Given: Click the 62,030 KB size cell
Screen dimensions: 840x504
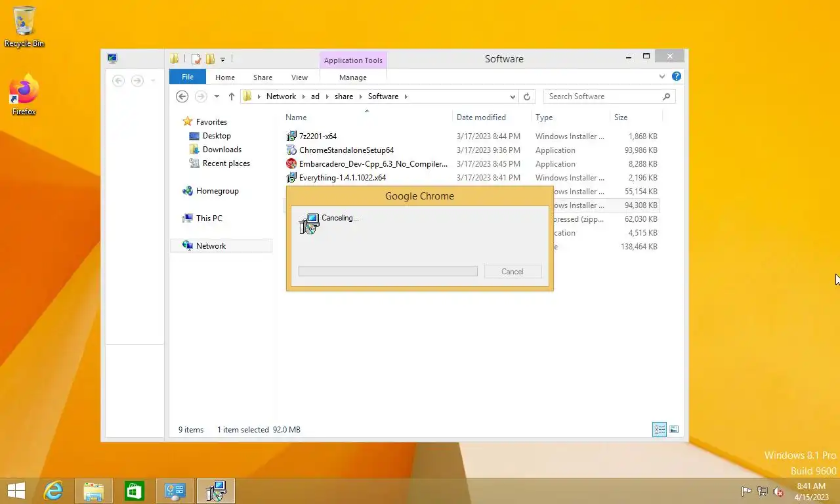Looking at the screenshot, I should 640,219.
